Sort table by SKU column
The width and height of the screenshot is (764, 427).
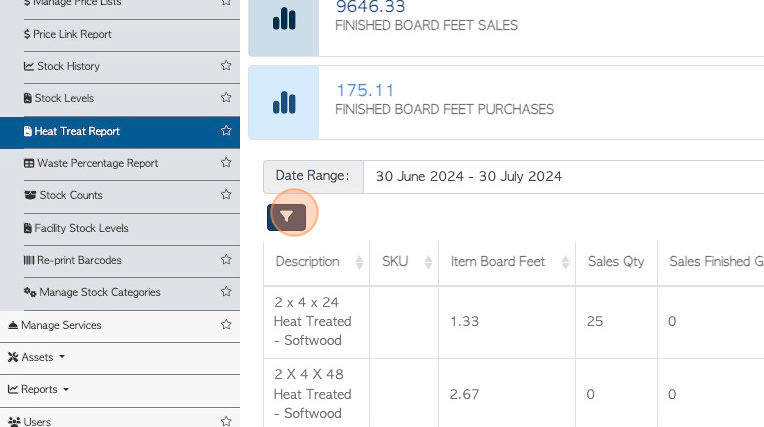404,262
